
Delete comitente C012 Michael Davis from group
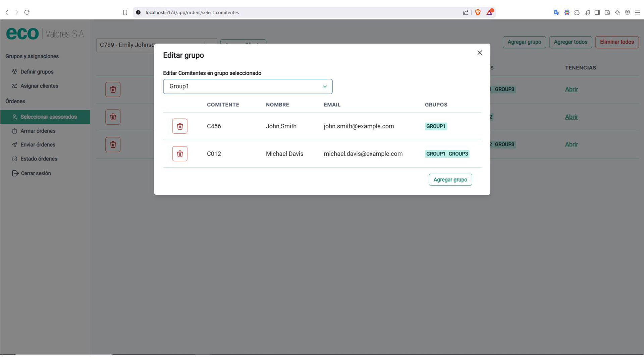[x=180, y=154]
